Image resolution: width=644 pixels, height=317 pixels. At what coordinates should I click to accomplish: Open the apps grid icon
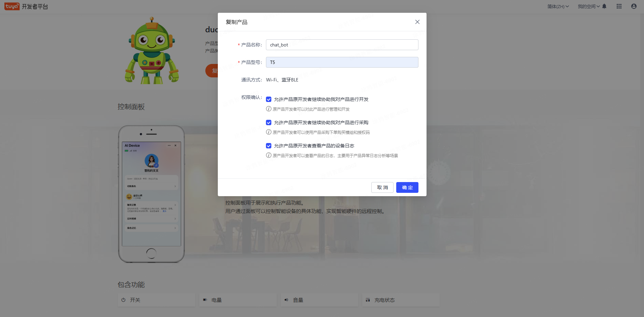[619, 6]
